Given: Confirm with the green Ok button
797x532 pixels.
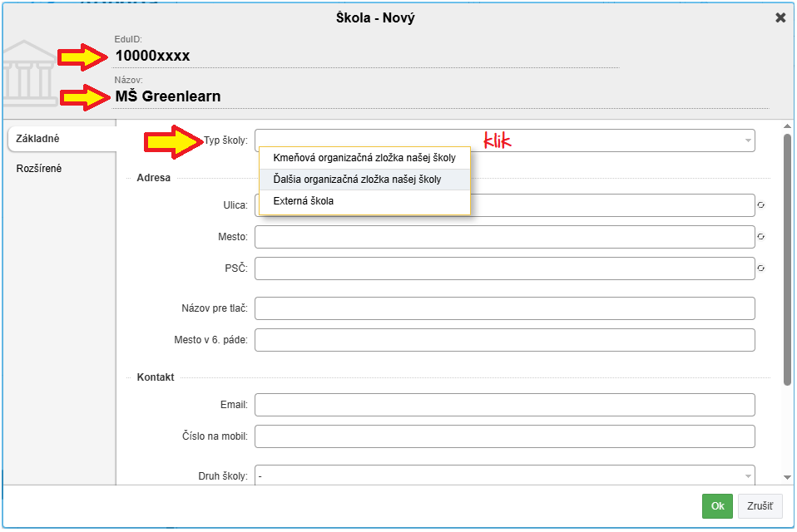Looking at the screenshot, I should point(716,505).
